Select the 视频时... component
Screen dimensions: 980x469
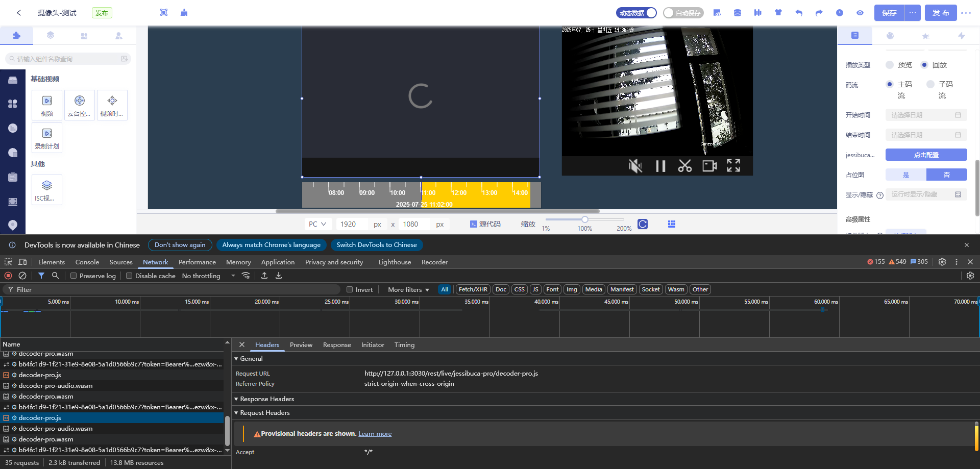tap(112, 105)
